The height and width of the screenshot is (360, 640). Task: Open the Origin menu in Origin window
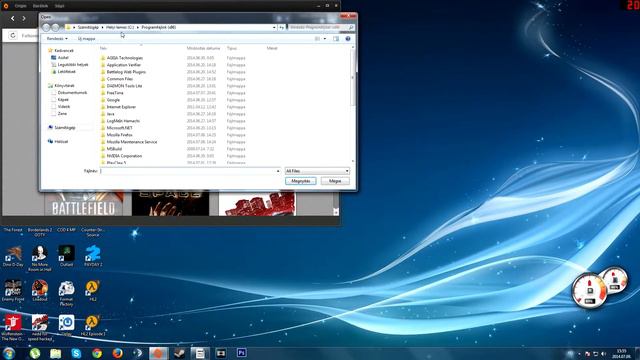point(20,6)
